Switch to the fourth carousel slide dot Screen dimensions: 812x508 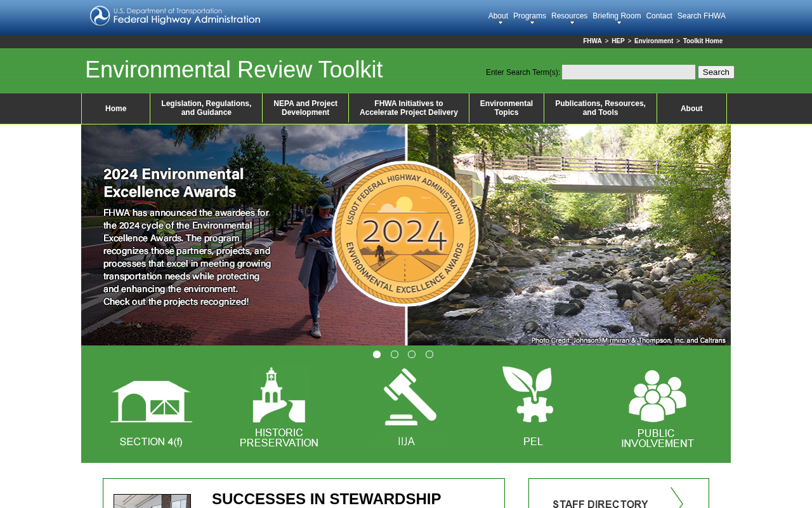coord(429,354)
